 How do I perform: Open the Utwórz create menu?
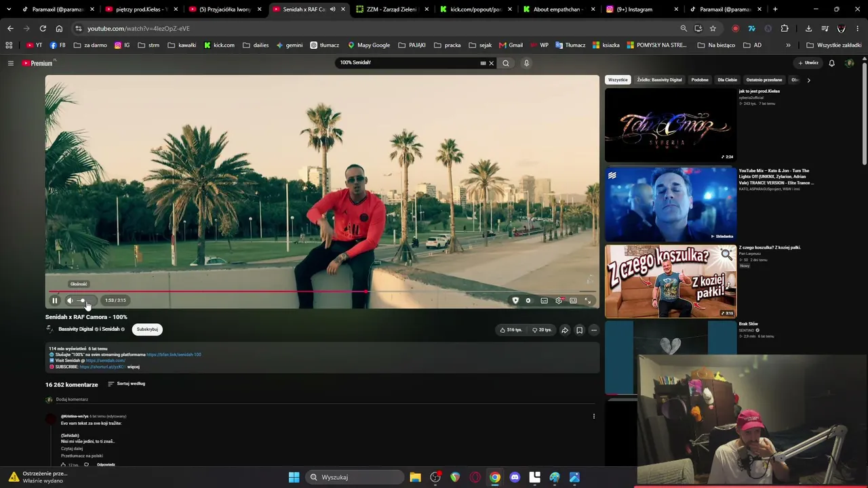click(808, 63)
